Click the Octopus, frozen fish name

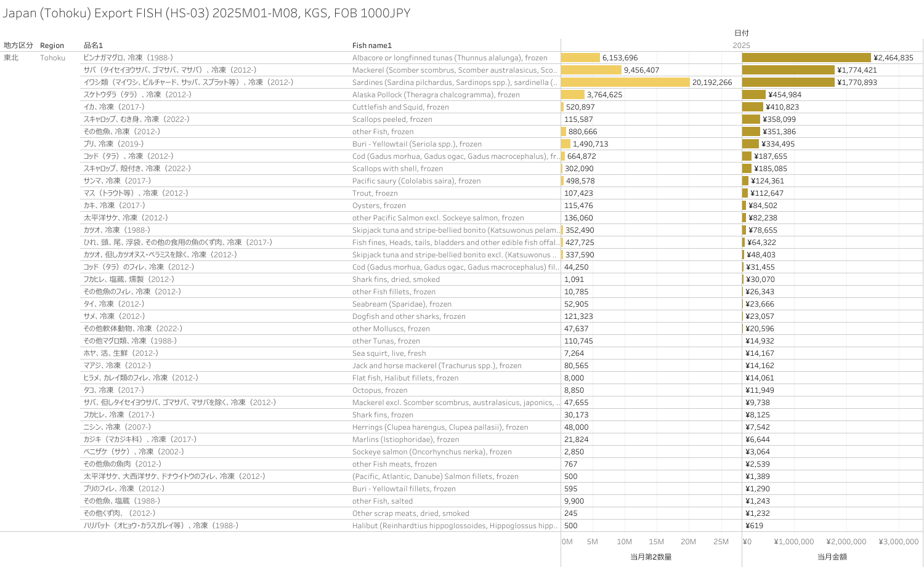tap(379, 390)
